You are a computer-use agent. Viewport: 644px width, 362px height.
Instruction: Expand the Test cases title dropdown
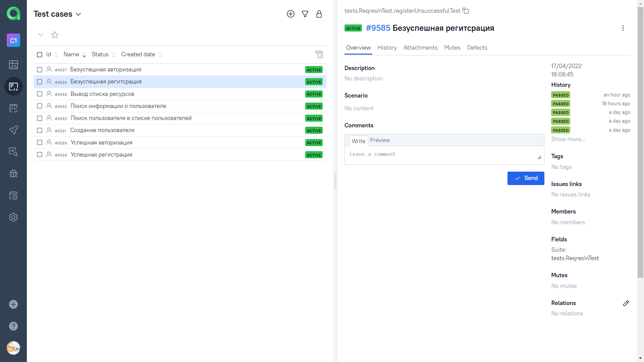click(78, 14)
